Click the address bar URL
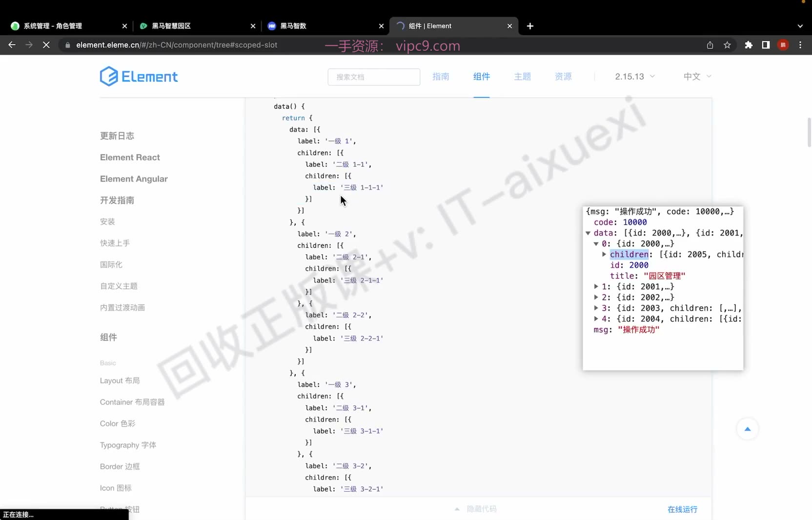Viewport: 812px width, 520px height. click(177, 45)
